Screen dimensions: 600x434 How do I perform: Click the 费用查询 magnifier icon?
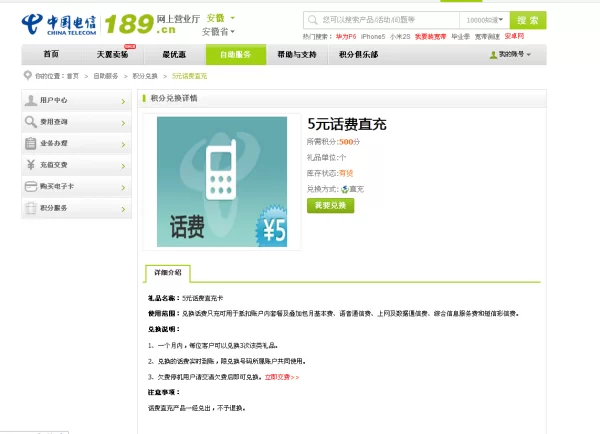[x=32, y=122]
